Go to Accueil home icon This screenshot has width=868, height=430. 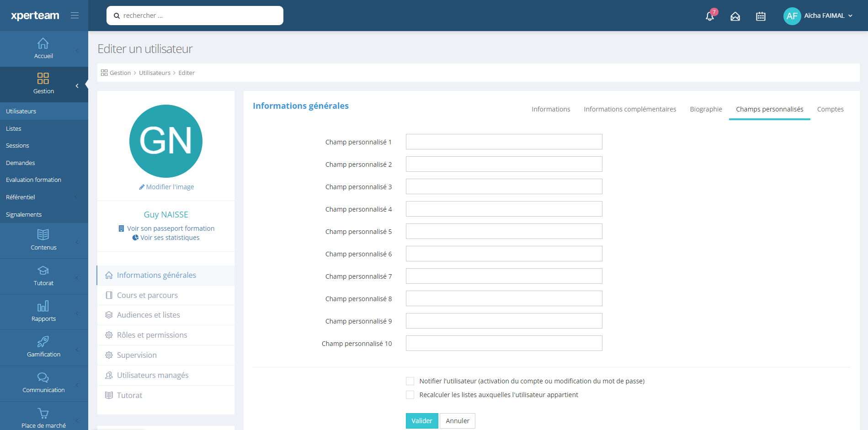coord(43,44)
